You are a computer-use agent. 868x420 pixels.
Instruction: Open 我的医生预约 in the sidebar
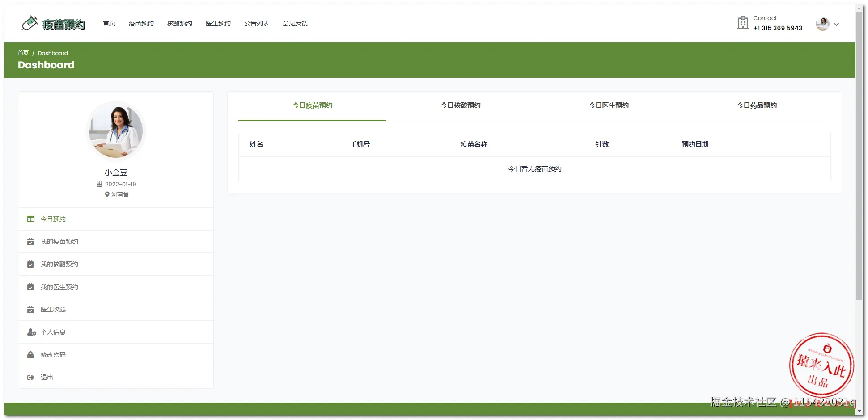[x=116, y=287]
